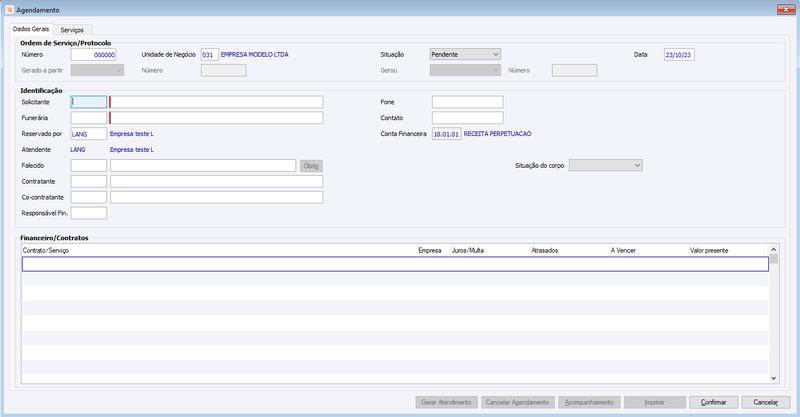Click the Empresa teste L text beside Atendente
Image resolution: width=800 pixels, height=417 pixels.
132,150
